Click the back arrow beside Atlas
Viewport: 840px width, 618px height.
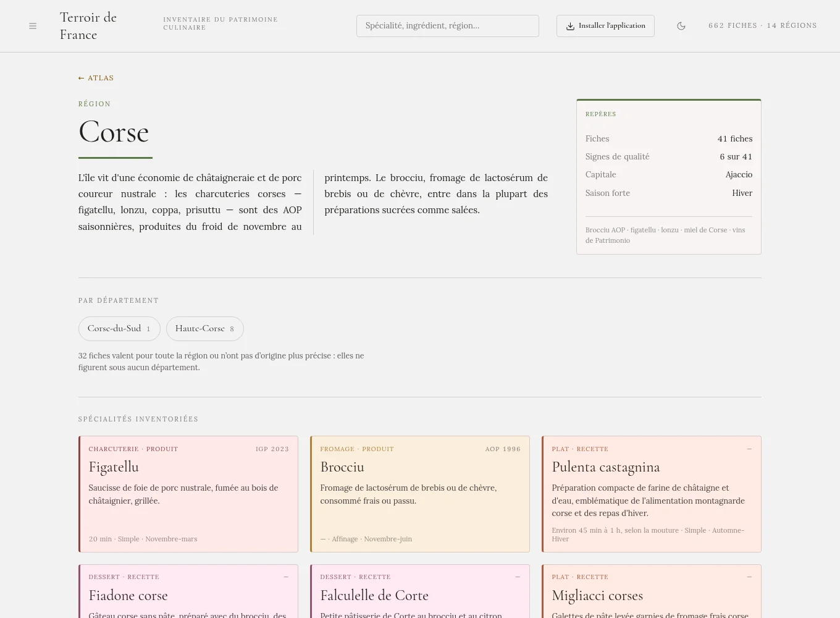81,78
